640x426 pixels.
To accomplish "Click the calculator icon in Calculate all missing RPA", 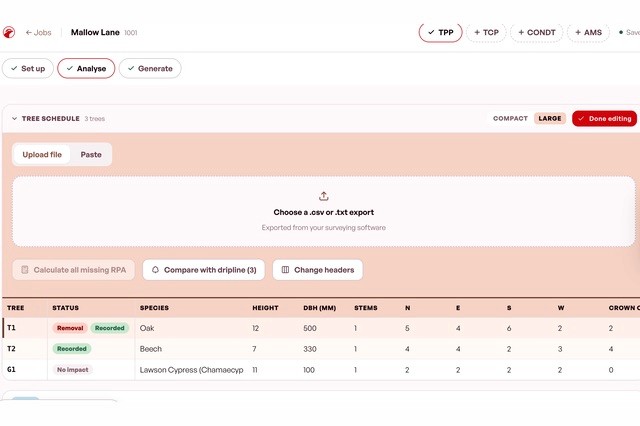I will [25, 270].
